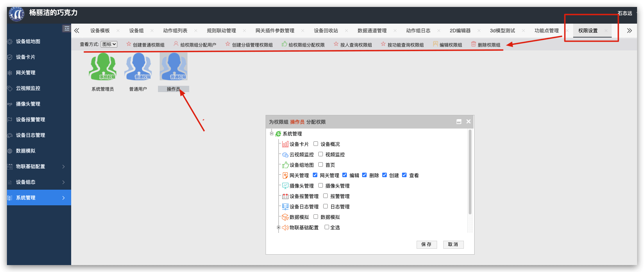The width and height of the screenshot is (644, 272).
Task: Close the 分配权限 dialog
Action: click(468, 122)
